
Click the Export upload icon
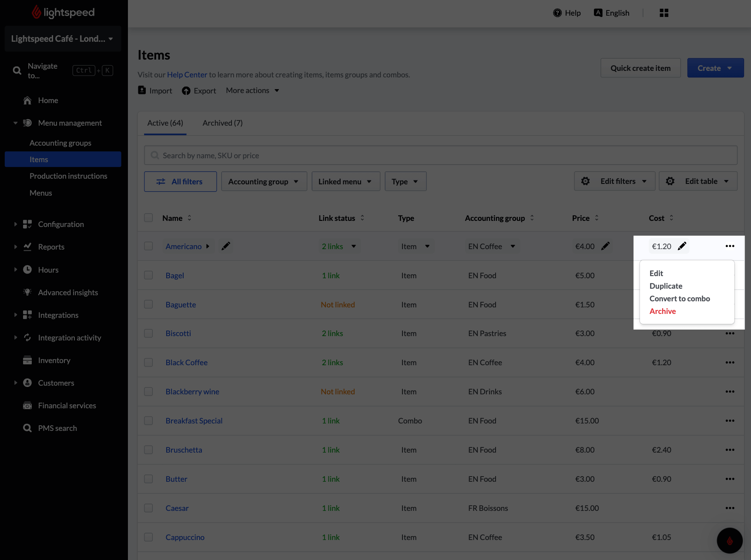pyautogui.click(x=186, y=90)
